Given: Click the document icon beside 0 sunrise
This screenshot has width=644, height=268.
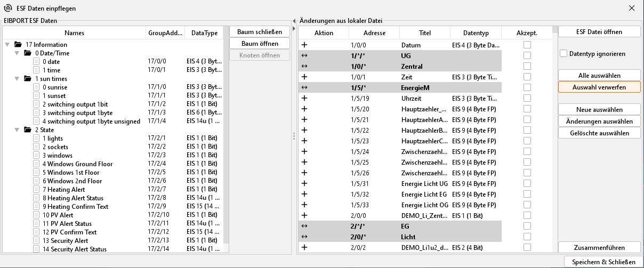Looking at the screenshot, I should [36, 87].
